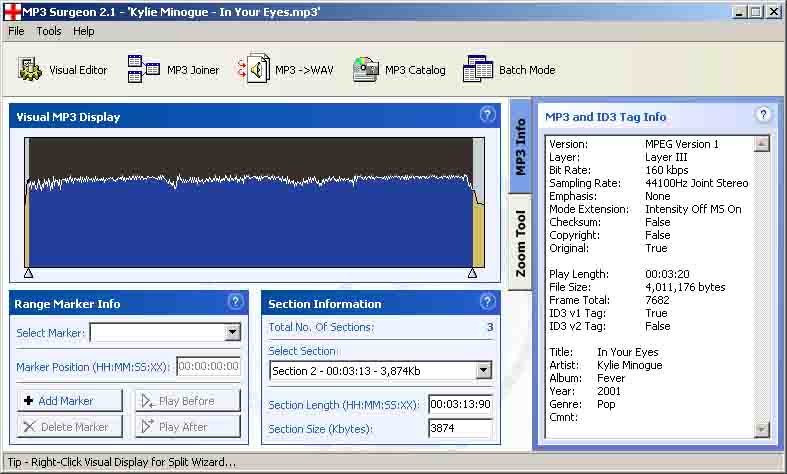Click the '44100Hz Joint Stereo' value

tap(697, 183)
